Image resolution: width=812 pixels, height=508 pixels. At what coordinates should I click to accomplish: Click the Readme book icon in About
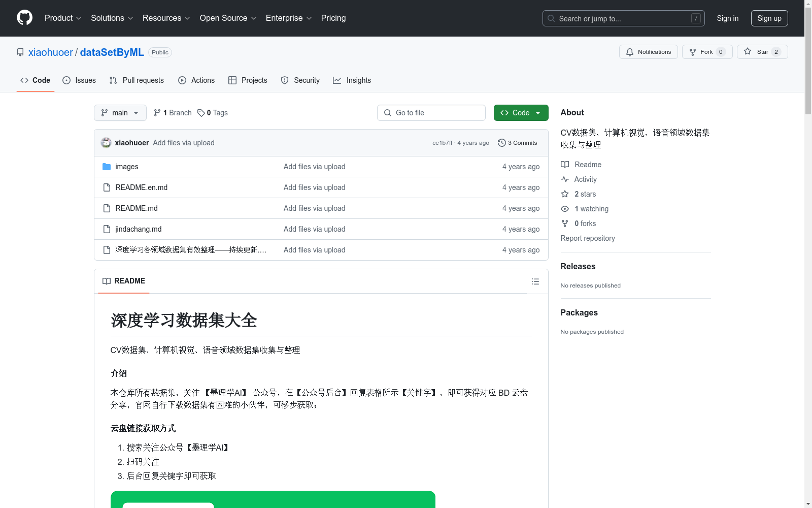click(x=565, y=165)
